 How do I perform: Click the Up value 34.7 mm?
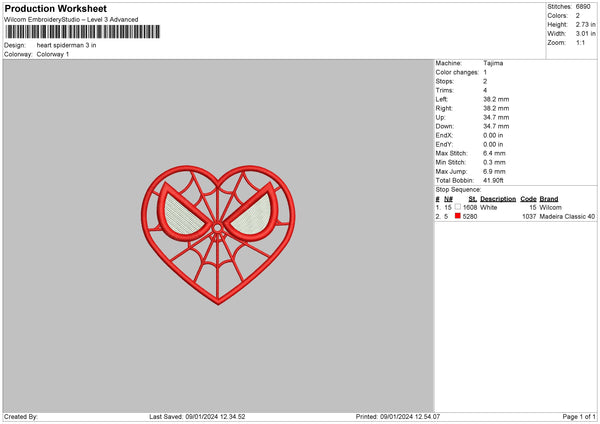coord(496,117)
